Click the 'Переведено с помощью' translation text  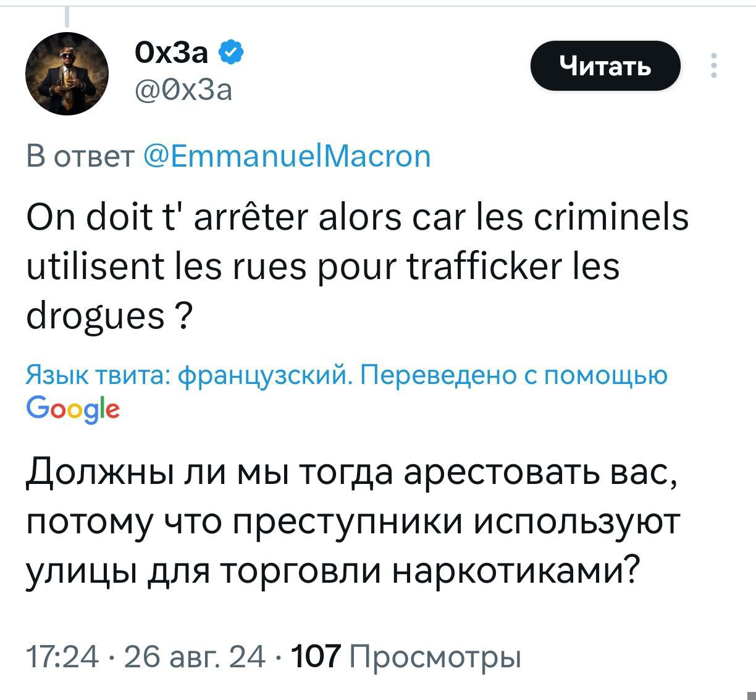[514, 375]
